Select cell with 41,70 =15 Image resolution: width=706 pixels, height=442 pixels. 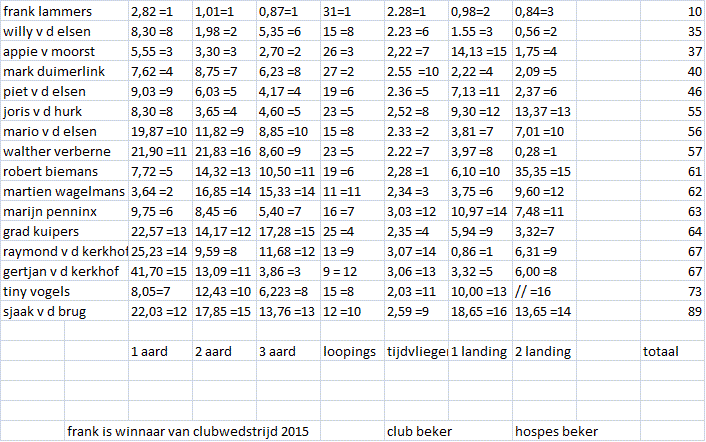[x=160, y=271]
